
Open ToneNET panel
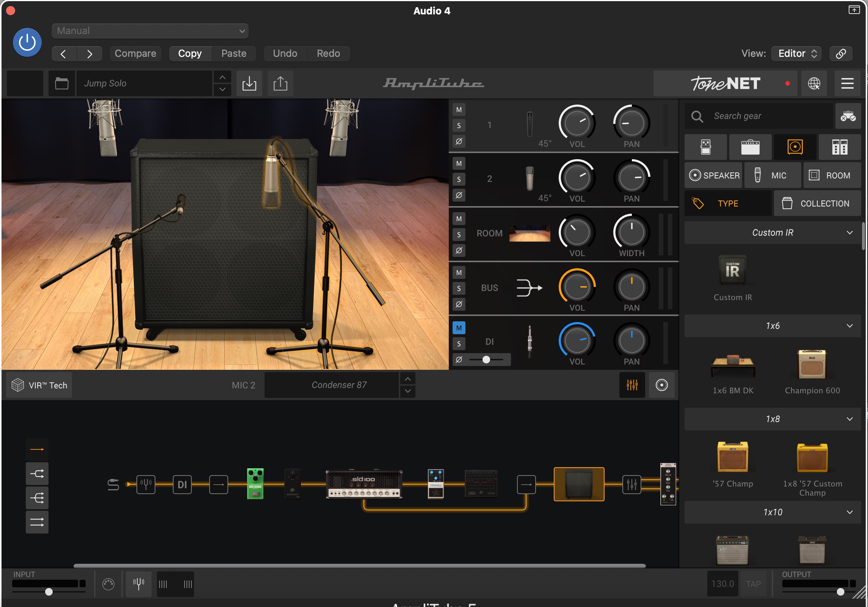(x=725, y=83)
